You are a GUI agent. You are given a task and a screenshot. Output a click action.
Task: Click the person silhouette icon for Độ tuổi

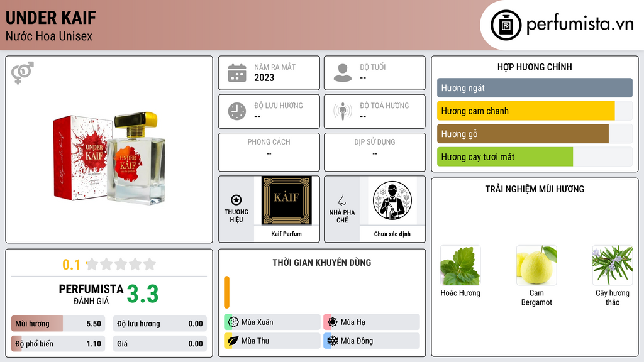[x=343, y=73]
